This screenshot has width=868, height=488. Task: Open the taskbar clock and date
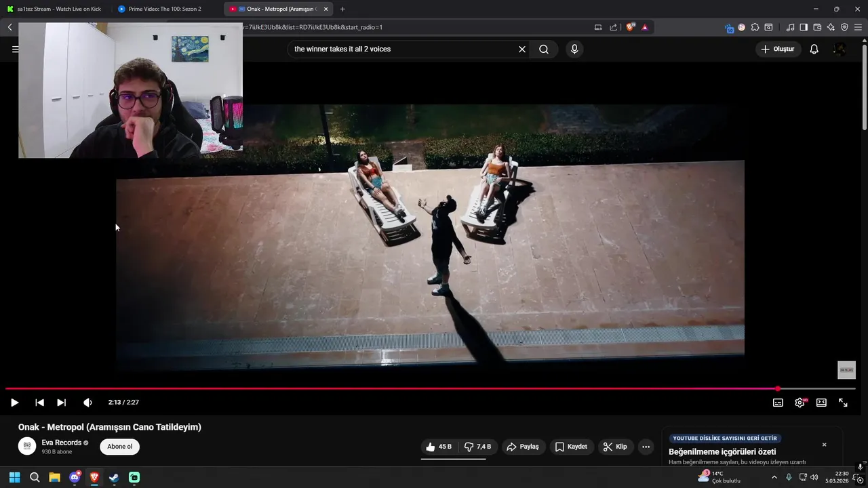[x=836, y=477]
